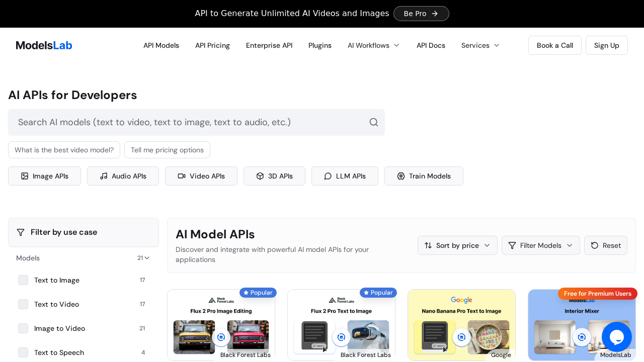The width and height of the screenshot is (644, 362).
Task: Select the Video APIs filter icon
Action: coord(181,176)
